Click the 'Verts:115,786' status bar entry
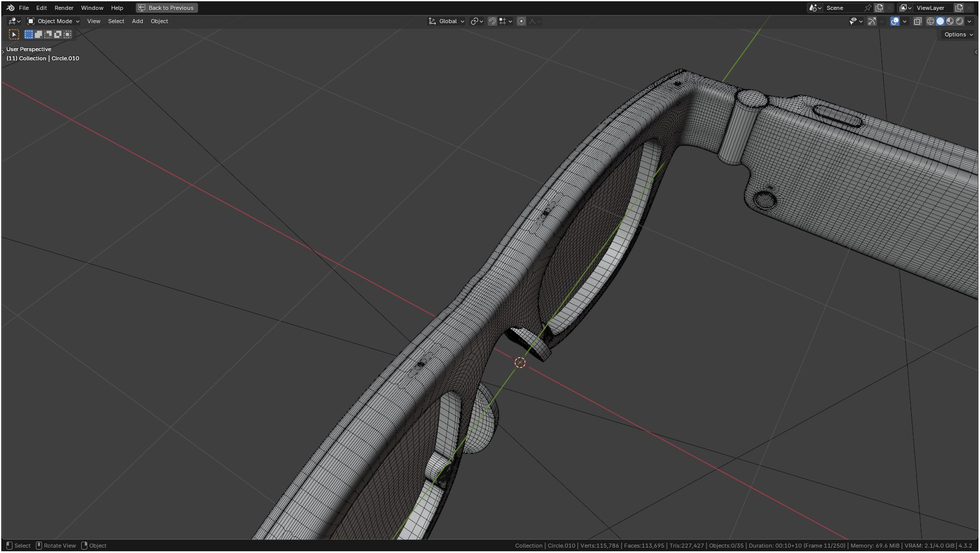 pyautogui.click(x=600, y=546)
